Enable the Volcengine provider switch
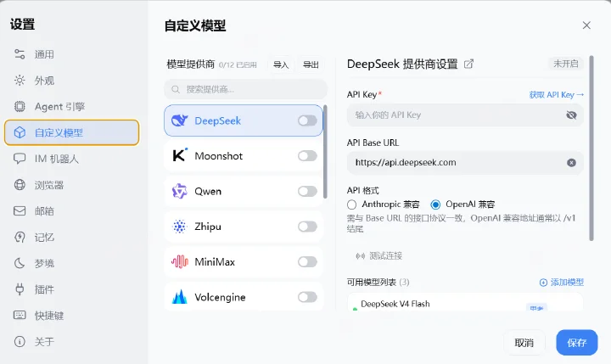This screenshot has width=611, height=364. click(307, 297)
